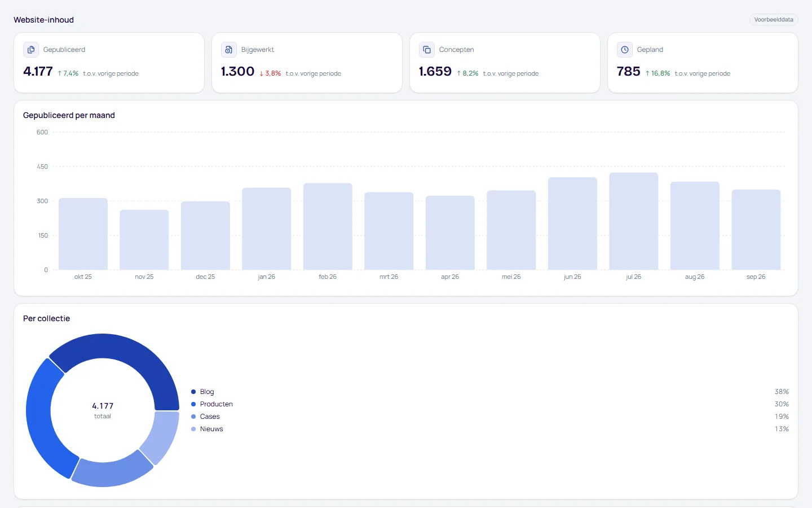Click the 16,8% change indicator
The image size is (812, 508).
tap(657, 73)
